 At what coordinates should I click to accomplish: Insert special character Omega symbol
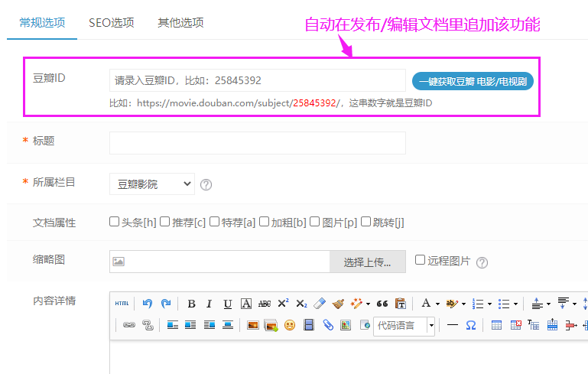471,325
